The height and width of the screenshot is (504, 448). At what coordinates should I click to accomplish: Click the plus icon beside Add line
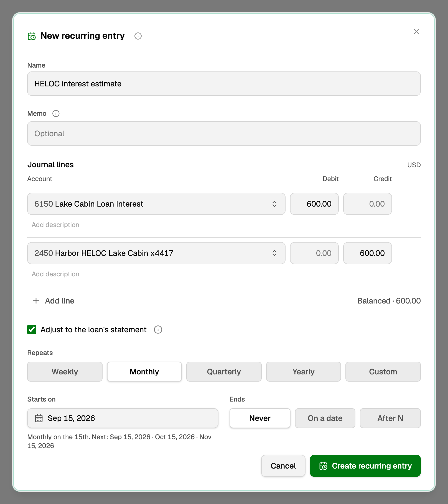tap(36, 301)
